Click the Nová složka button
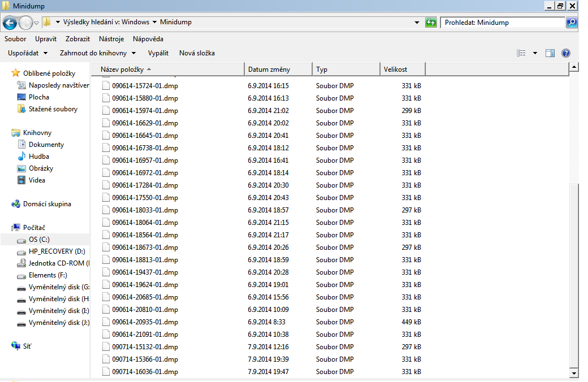 (197, 53)
